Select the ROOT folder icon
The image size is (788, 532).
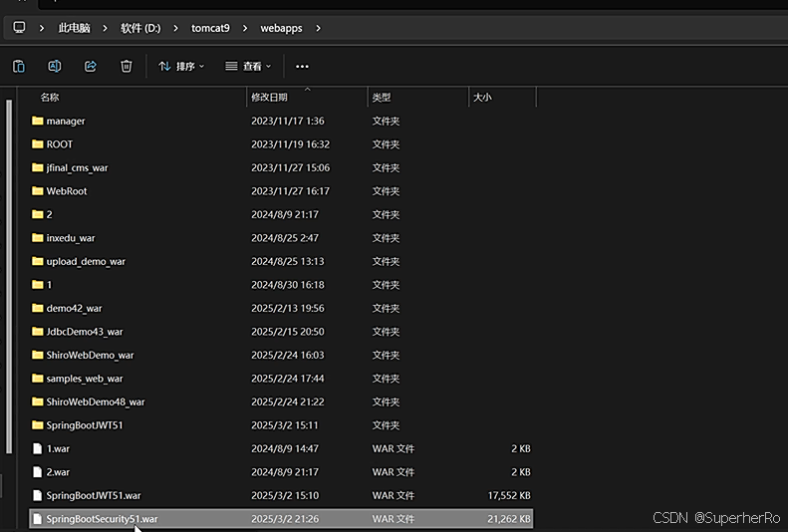[37, 144]
